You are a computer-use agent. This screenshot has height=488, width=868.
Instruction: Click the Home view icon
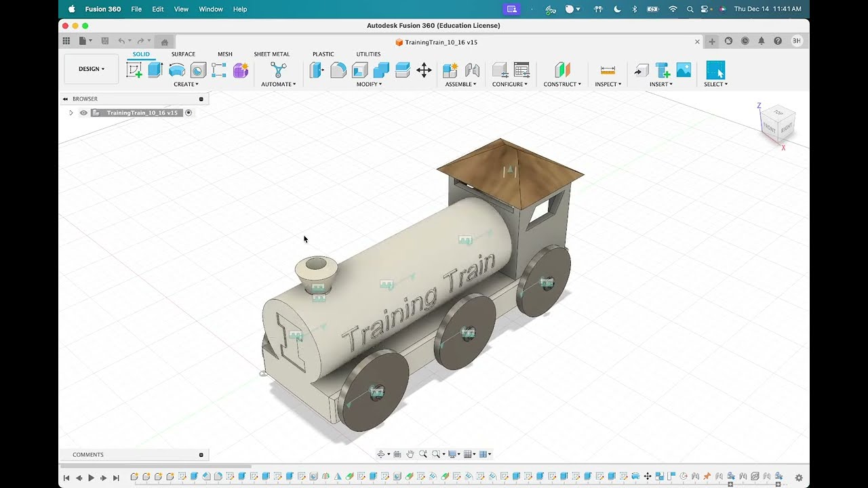(164, 42)
